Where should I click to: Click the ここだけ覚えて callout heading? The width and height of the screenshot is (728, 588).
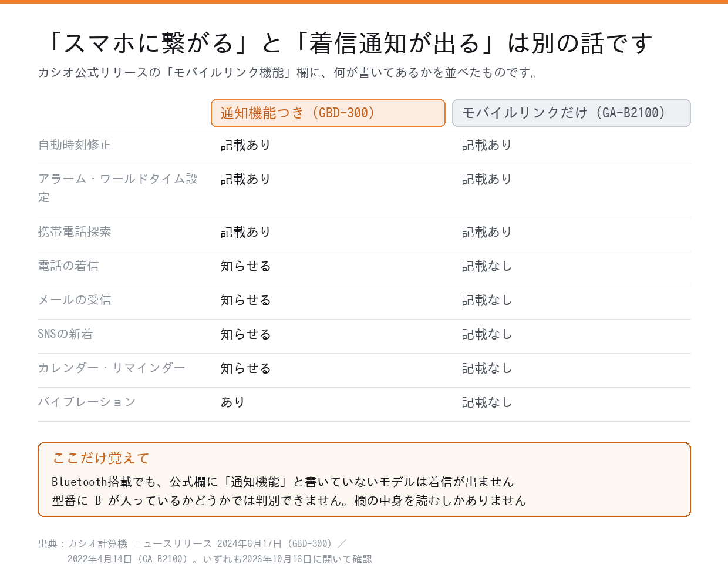pos(101,458)
